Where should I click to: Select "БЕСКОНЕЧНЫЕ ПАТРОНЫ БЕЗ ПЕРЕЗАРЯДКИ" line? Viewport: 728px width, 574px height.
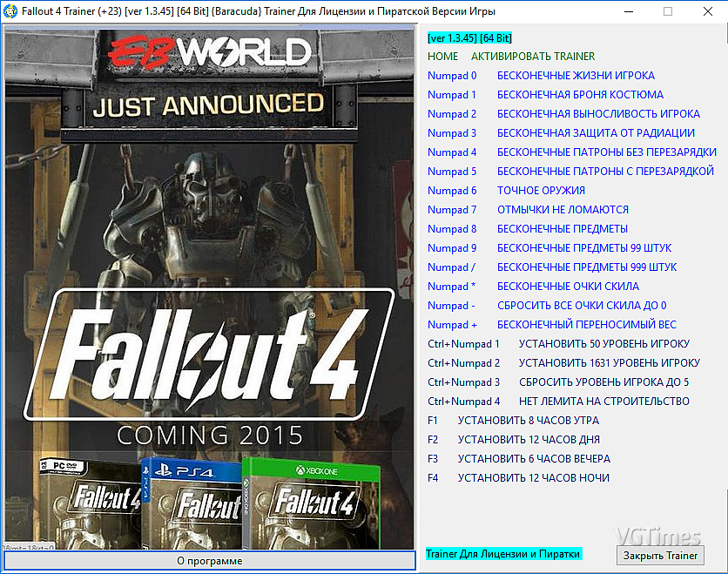pyautogui.click(x=572, y=152)
